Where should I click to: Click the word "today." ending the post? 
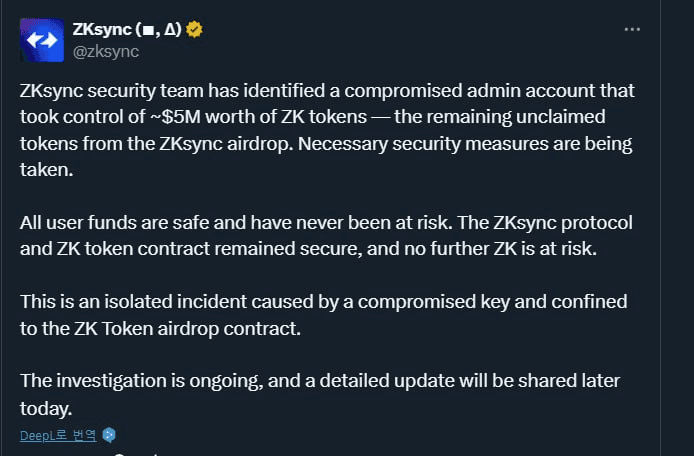coord(43,407)
